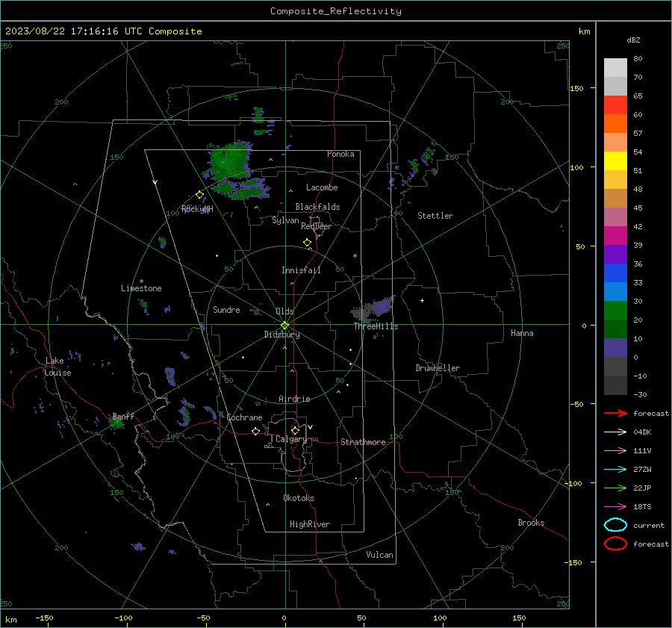Click the red 60–65 dBZ color swatch

[x=615, y=105]
